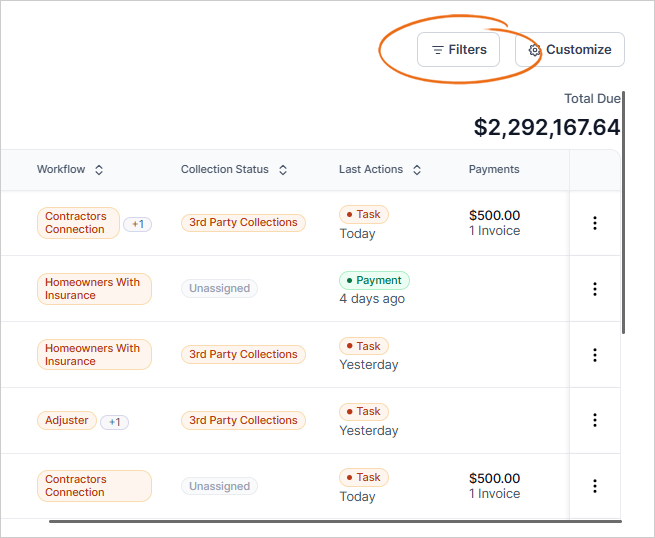Screen dimensions: 655x538
Task: Click the horizontal scrollbar at bottom
Action: [x=335, y=521]
